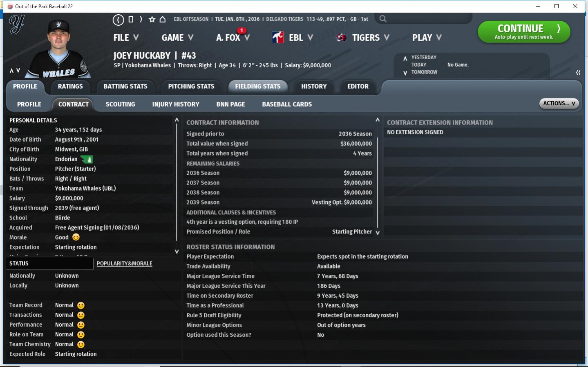Collapse the schedule panel with double chevron
Image resolution: width=588 pixels, height=367 pixels.
(578, 73)
